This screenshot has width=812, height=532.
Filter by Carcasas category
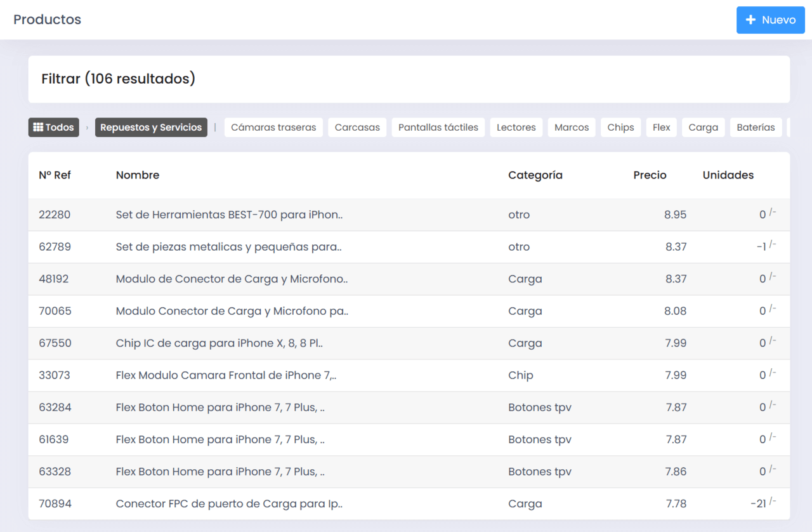point(357,128)
